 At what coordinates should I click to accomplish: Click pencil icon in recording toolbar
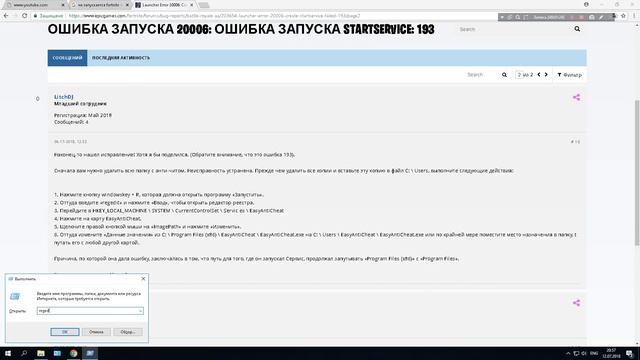601,17
